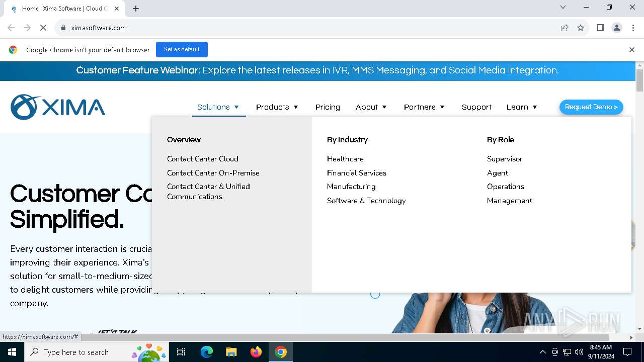Expand the Solutions menu
The image size is (644, 362).
click(218, 107)
